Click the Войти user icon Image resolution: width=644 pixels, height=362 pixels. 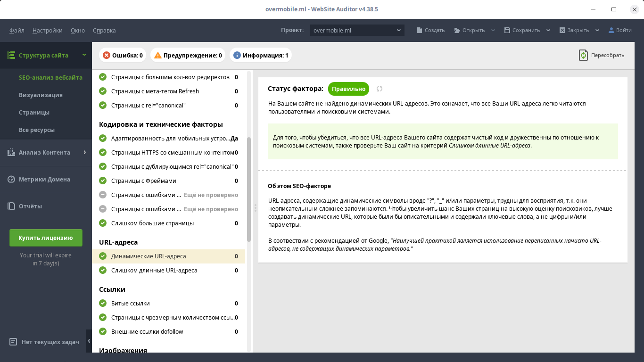[611, 30]
